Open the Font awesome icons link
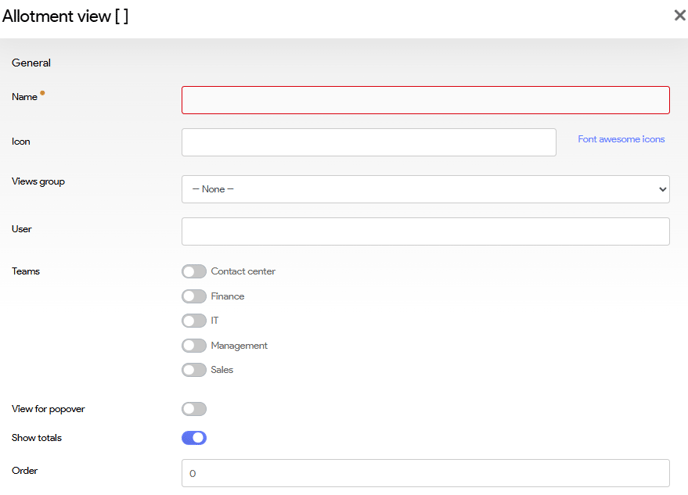 (x=621, y=139)
